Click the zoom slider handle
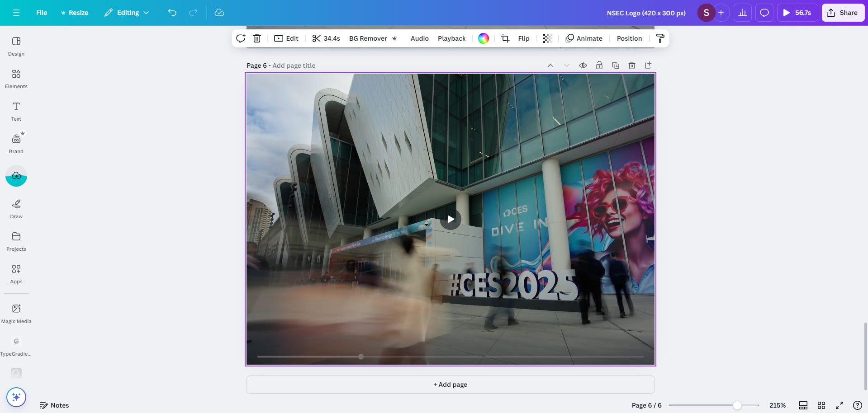868x413 pixels. [737, 405]
